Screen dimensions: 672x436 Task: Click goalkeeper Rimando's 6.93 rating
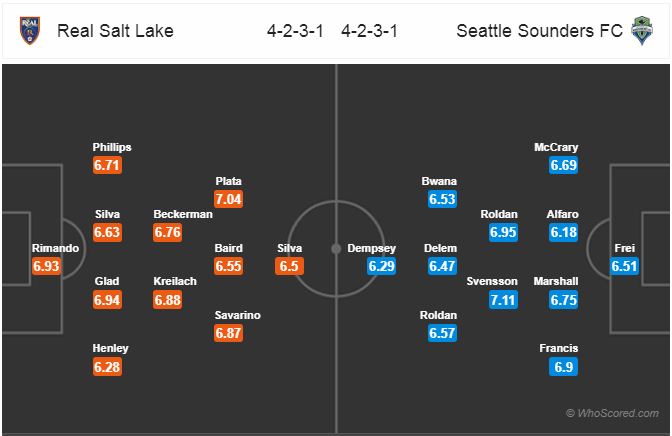click(x=46, y=266)
